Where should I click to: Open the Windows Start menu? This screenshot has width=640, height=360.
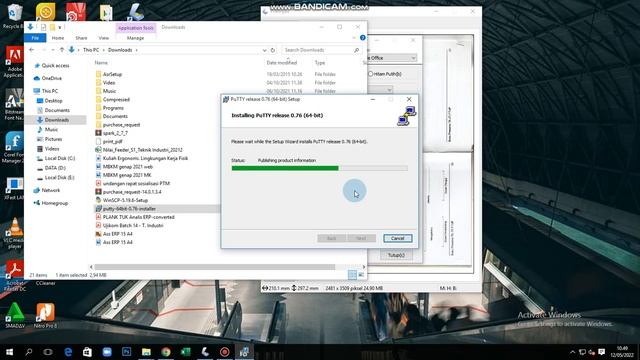coord(9,352)
